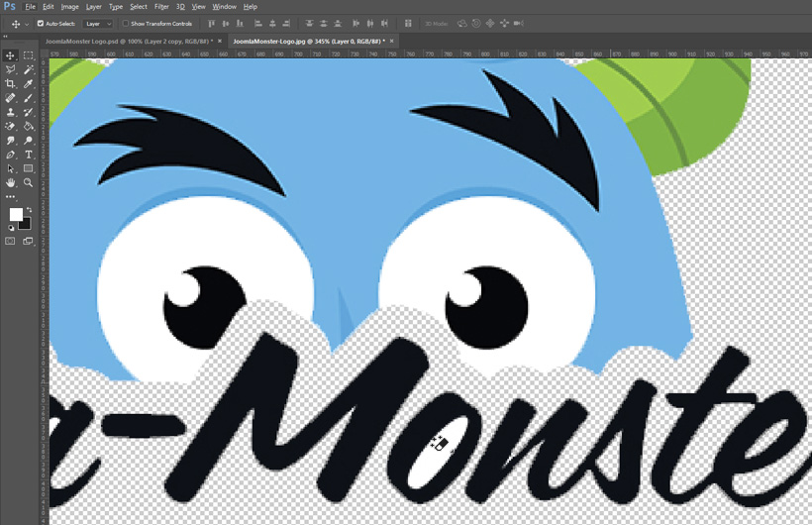Select the Rectangular Marquee tool
The height and width of the screenshot is (525, 812).
tap(28, 55)
